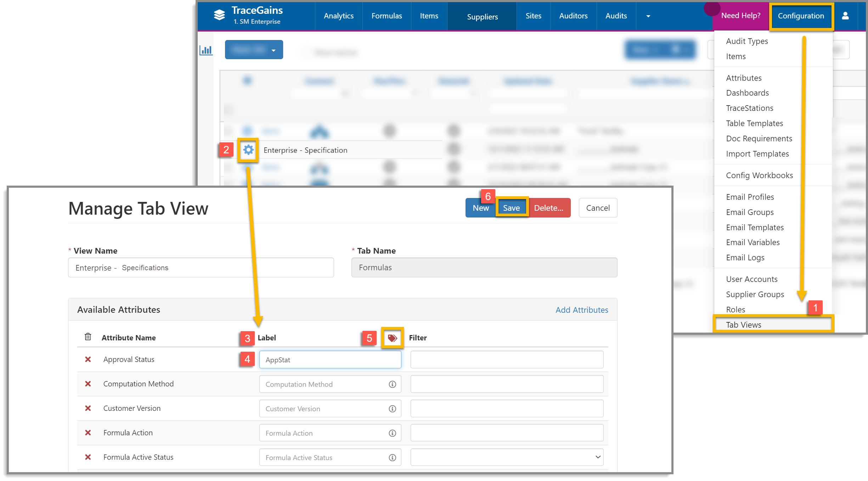This screenshot has height=481, width=868.
Task: Remove the Formula Active Status attribute
Action: click(x=88, y=457)
